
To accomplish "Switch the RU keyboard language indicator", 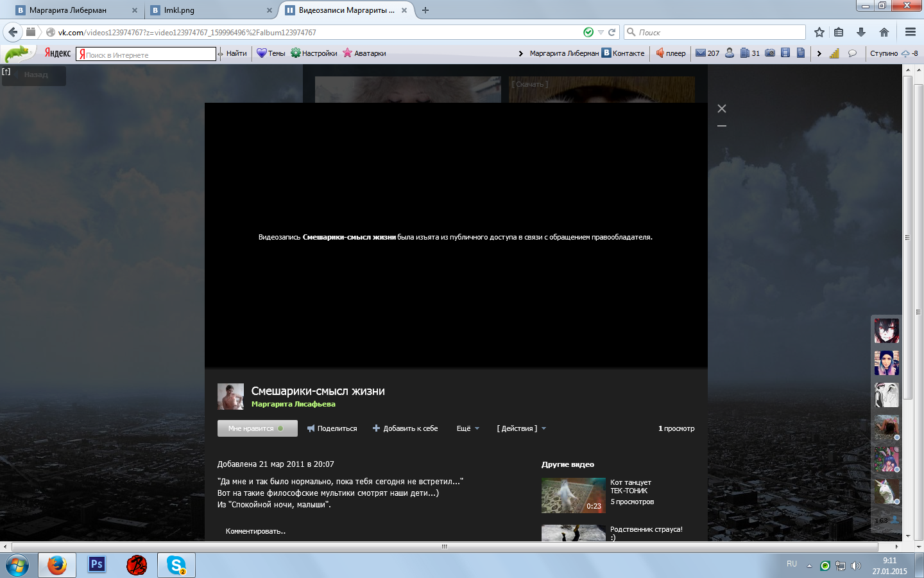I will click(x=792, y=564).
